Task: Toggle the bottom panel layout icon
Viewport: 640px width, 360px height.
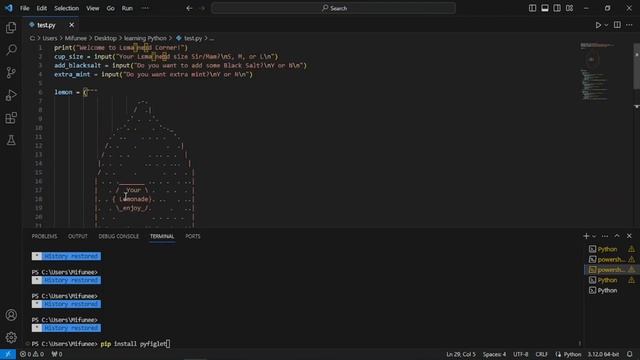Action: [x=544, y=8]
